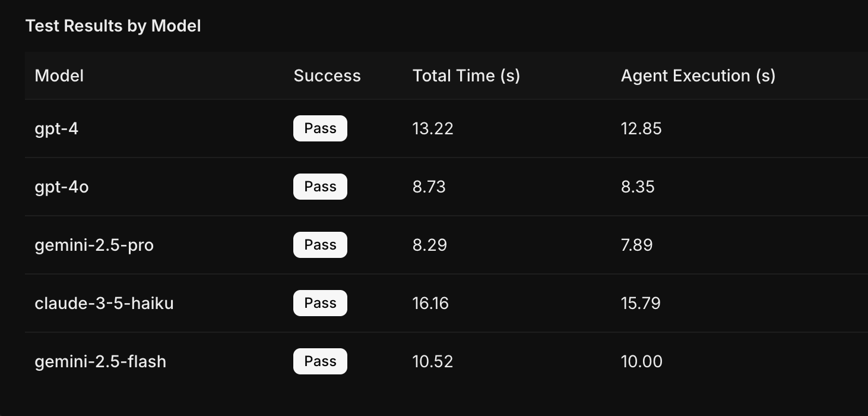Select the 8.73 total time cell
Viewport: 868px width, 416px height.
(429, 187)
